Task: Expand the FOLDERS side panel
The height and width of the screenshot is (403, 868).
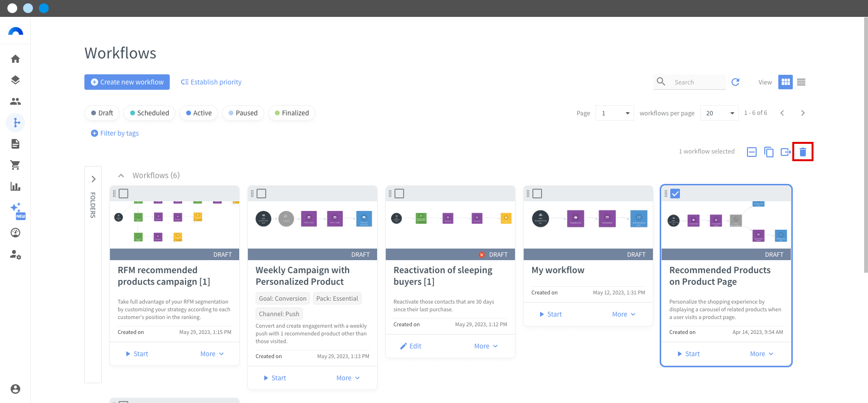Action: tap(94, 179)
